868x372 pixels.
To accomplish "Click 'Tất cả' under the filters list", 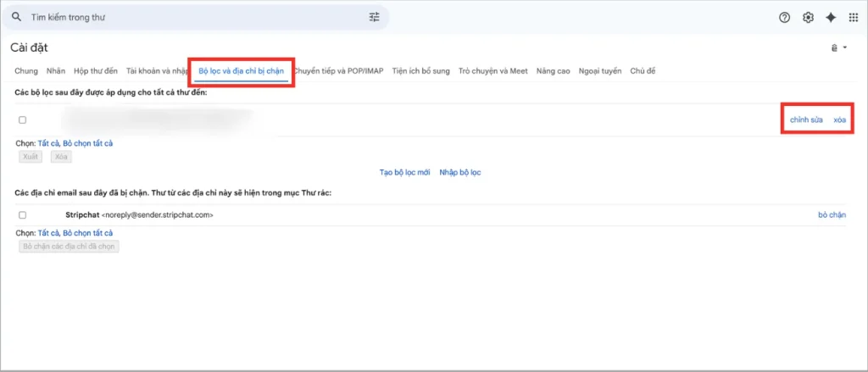I will [48, 143].
